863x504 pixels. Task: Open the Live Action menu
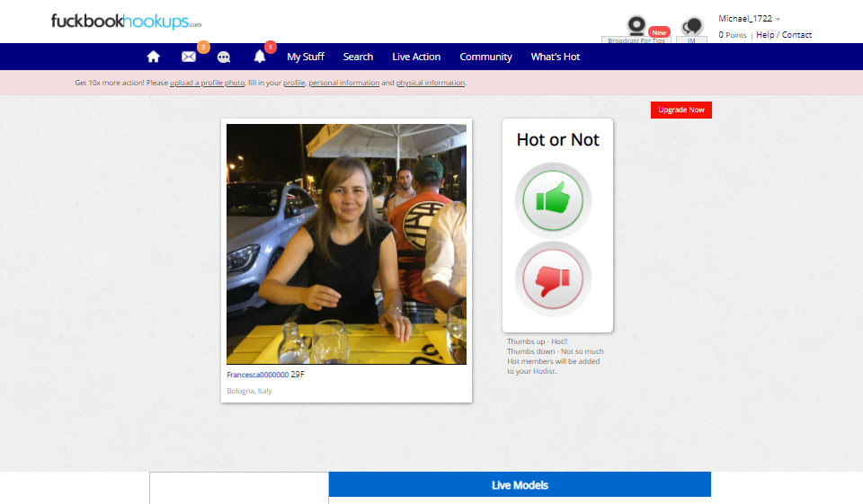click(x=416, y=57)
